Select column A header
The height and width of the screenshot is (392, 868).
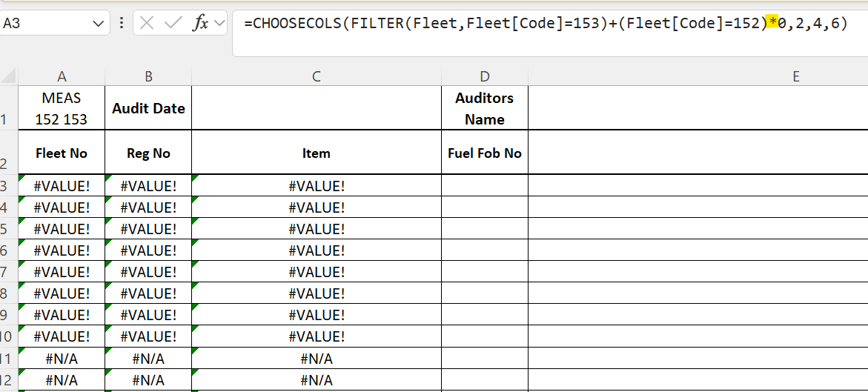click(62, 77)
